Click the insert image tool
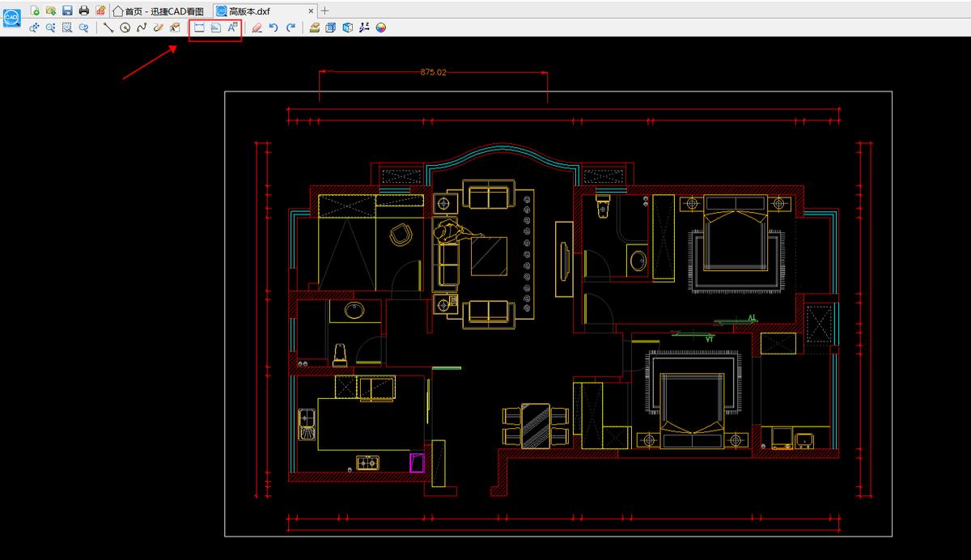Viewport: 971px width, 560px height. pos(215,28)
